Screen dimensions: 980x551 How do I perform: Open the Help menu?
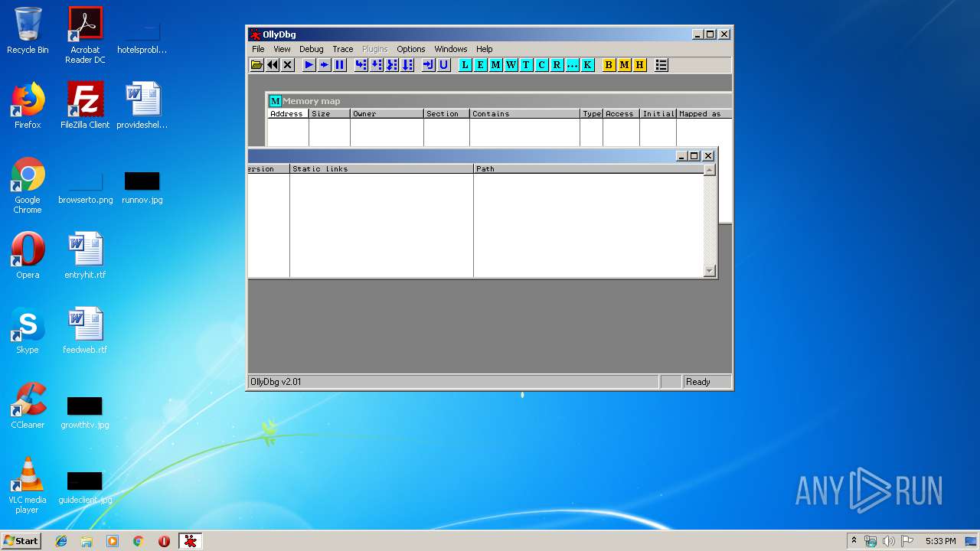click(484, 49)
